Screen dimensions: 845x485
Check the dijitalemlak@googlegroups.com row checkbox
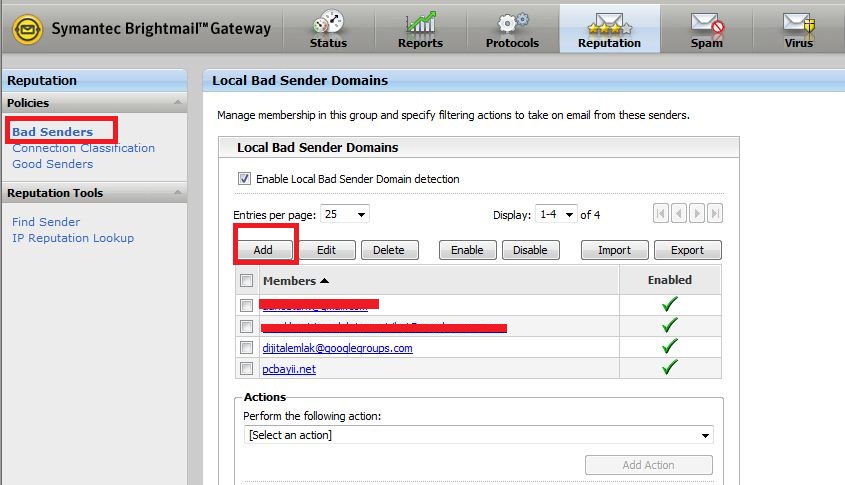coord(246,348)
